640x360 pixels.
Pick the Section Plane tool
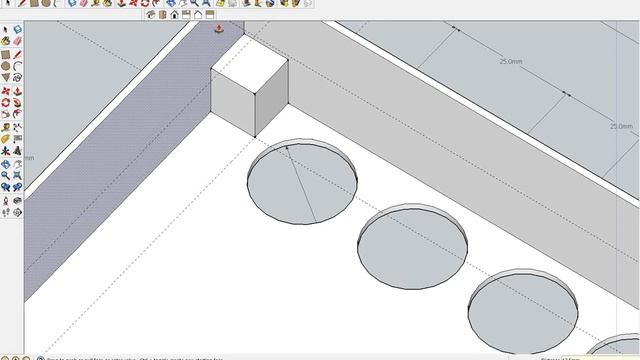[x=17, y=212]
